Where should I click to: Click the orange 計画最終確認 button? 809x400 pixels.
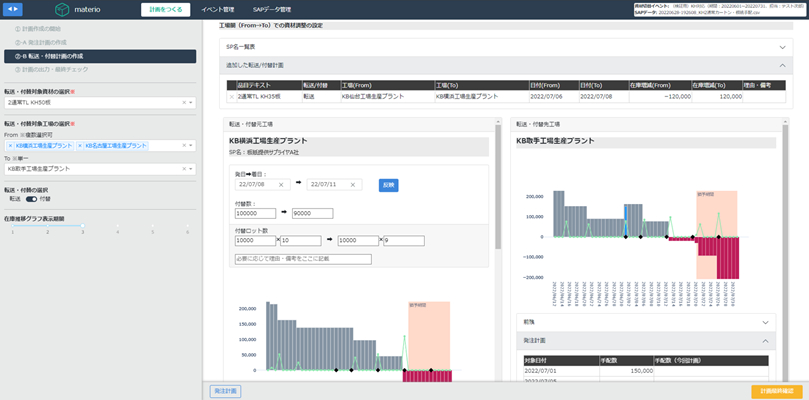(776, 391)
